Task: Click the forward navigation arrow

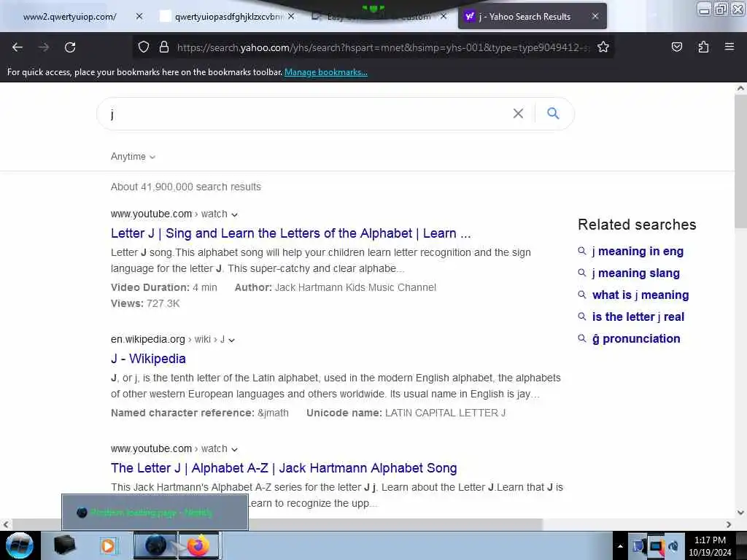Action: pos(44,47)
